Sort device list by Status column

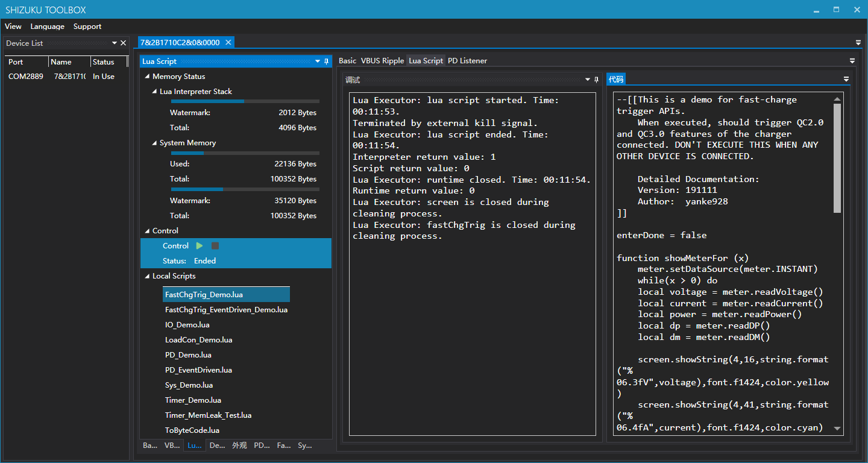(x=109, y=62)
